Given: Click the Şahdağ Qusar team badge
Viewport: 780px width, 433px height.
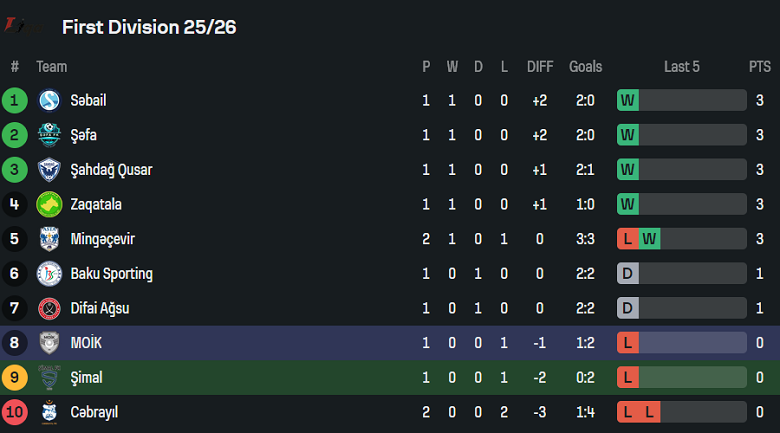Looking at the screenshot, I should pos(49,170).
